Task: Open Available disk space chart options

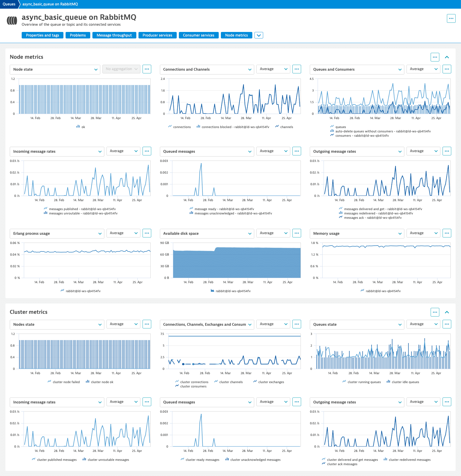Action: [x=297, y=233]
